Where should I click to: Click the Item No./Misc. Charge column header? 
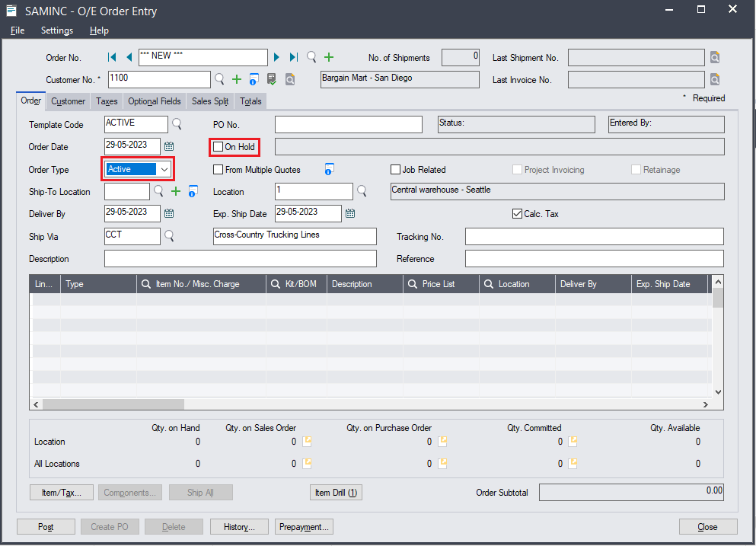pos(201,284)
